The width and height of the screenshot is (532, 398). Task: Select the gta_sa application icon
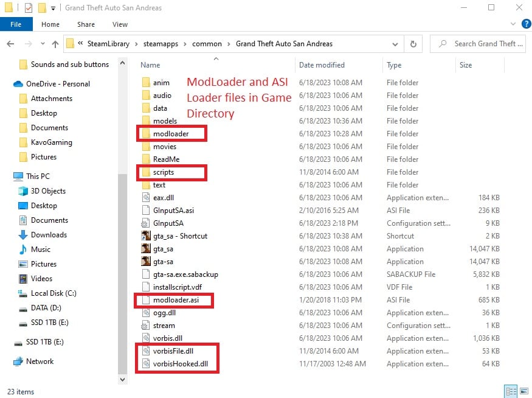tap(145, 248)
